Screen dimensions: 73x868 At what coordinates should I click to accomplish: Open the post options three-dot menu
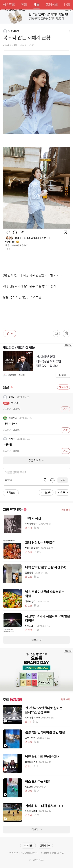click(x=69, y=32)
